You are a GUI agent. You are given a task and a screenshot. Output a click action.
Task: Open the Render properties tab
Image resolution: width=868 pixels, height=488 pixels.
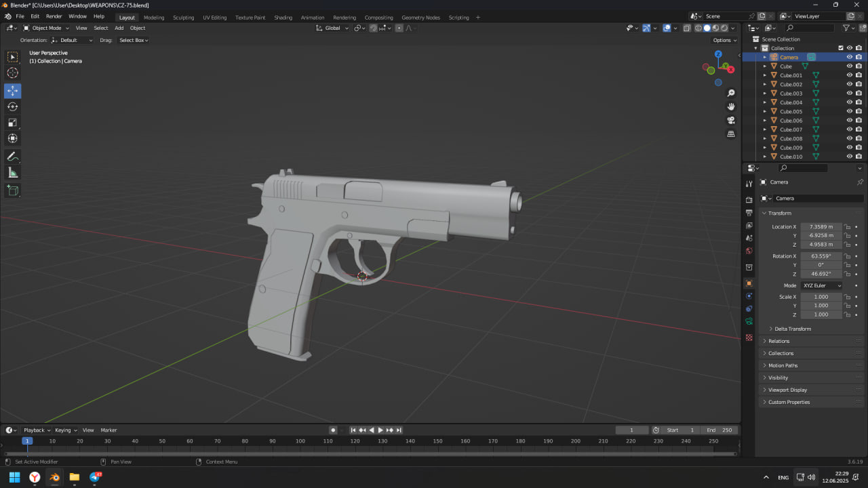point(749,200)
